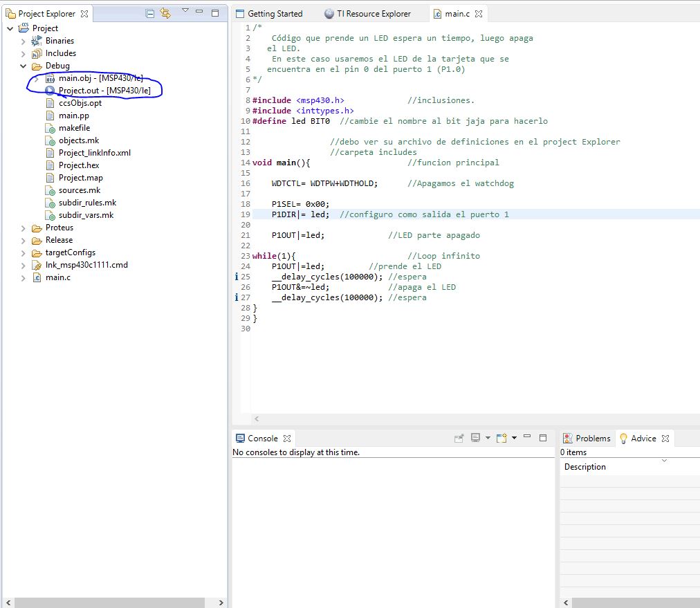Click Advice panel scroll left arrow
700x608 pixels.
coord(566,602)
